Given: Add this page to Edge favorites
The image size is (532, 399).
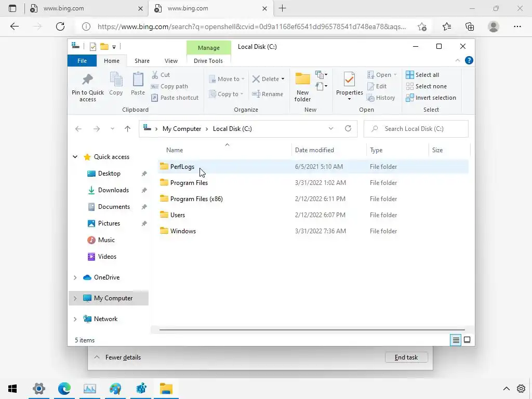Looking at the screenshot, I should [422, 26].
